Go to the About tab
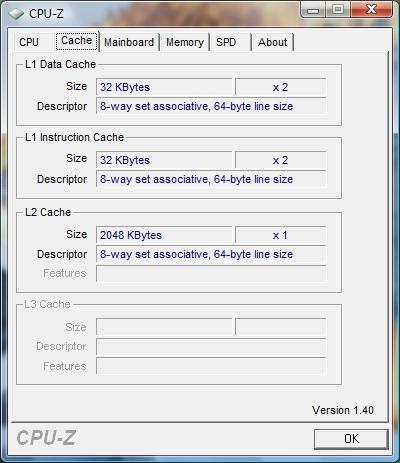The width and height of the screenshot is (400, 463). (273, 42)
